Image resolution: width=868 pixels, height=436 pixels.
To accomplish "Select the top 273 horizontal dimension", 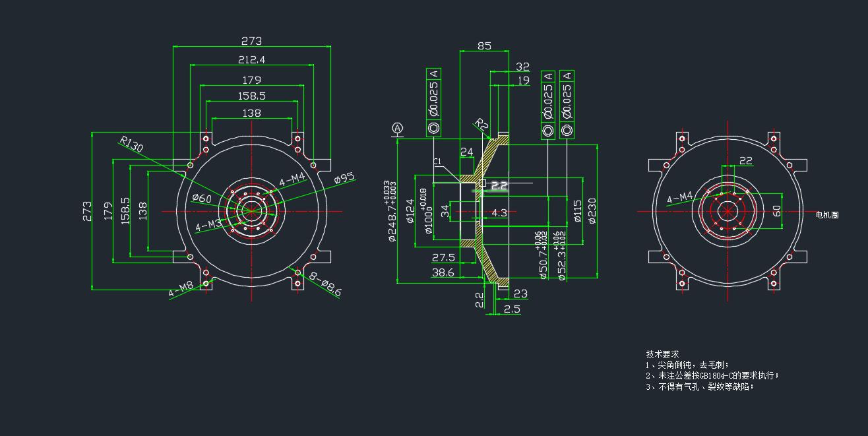I will coord(251,41).
